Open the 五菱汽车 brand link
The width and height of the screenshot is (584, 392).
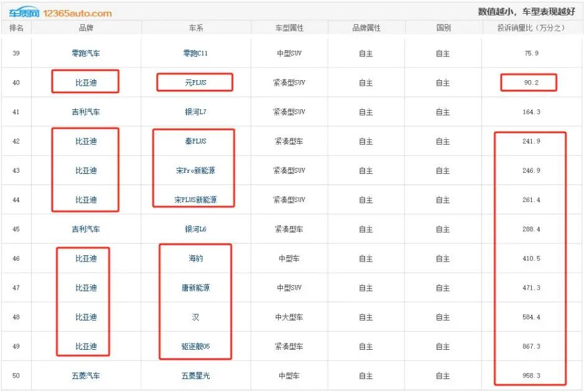86,376
